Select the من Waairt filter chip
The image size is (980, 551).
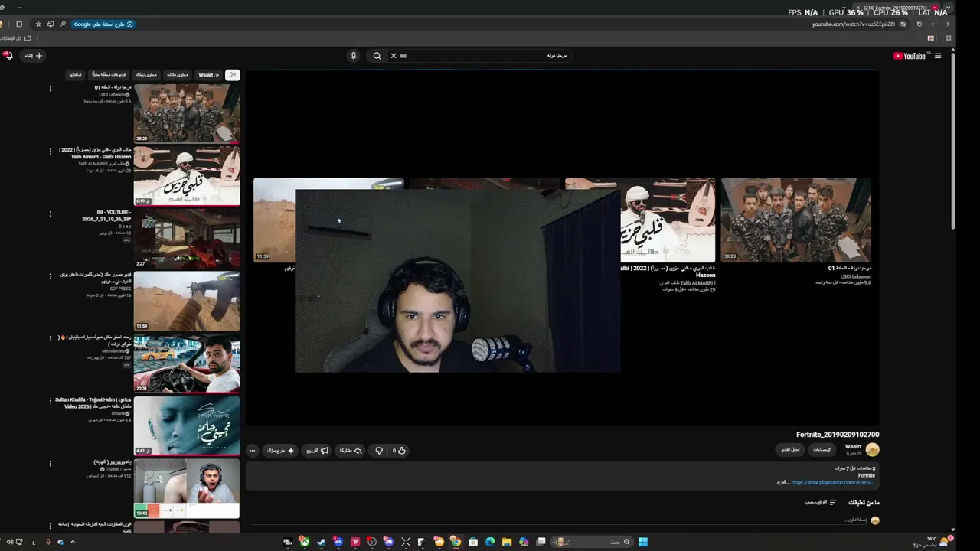point(209,75)
